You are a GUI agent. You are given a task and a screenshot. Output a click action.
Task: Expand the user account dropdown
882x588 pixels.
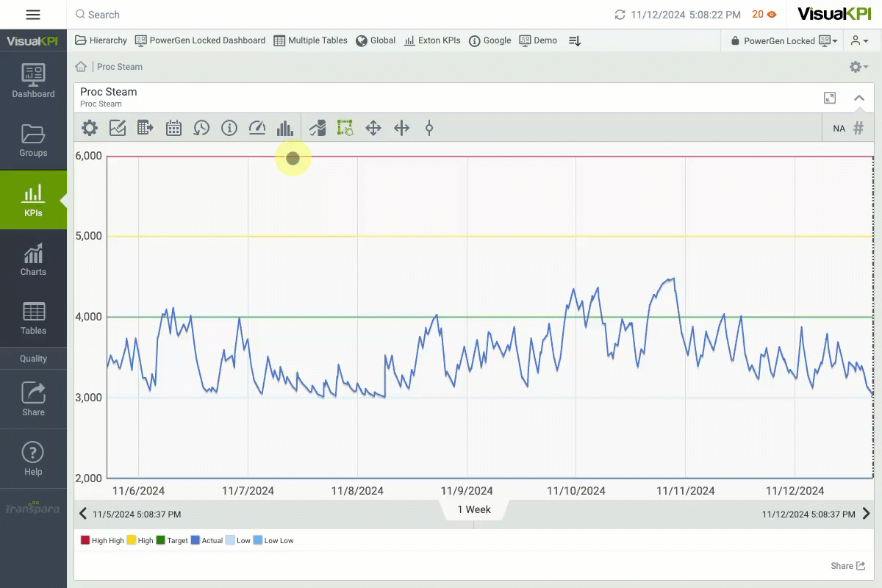pos(859,41)
